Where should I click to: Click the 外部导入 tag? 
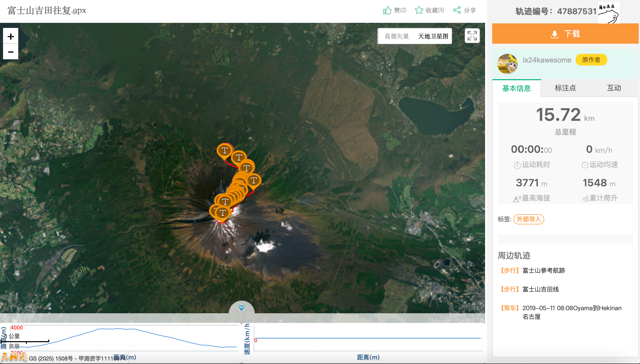(529, 219)
